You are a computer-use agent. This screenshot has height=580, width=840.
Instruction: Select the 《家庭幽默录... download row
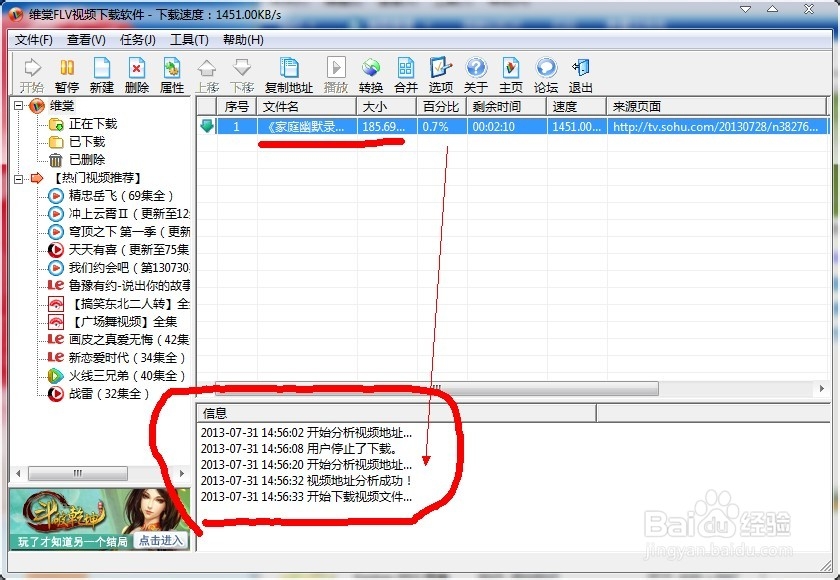(x=512, y=126)
